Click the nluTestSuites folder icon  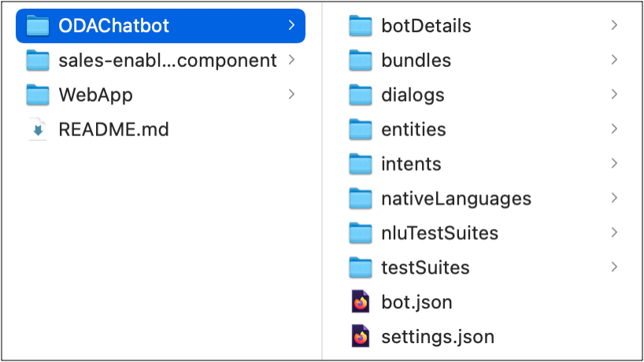coord(361,233)
